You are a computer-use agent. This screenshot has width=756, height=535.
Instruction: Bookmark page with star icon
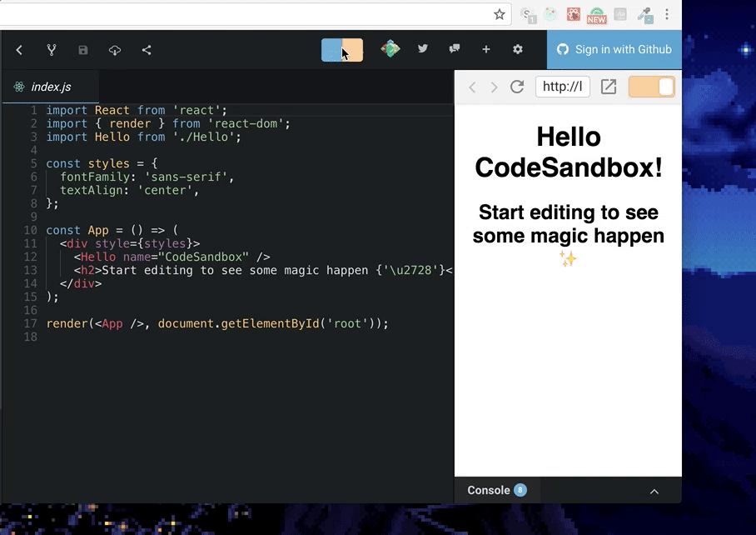pos(500,14)
